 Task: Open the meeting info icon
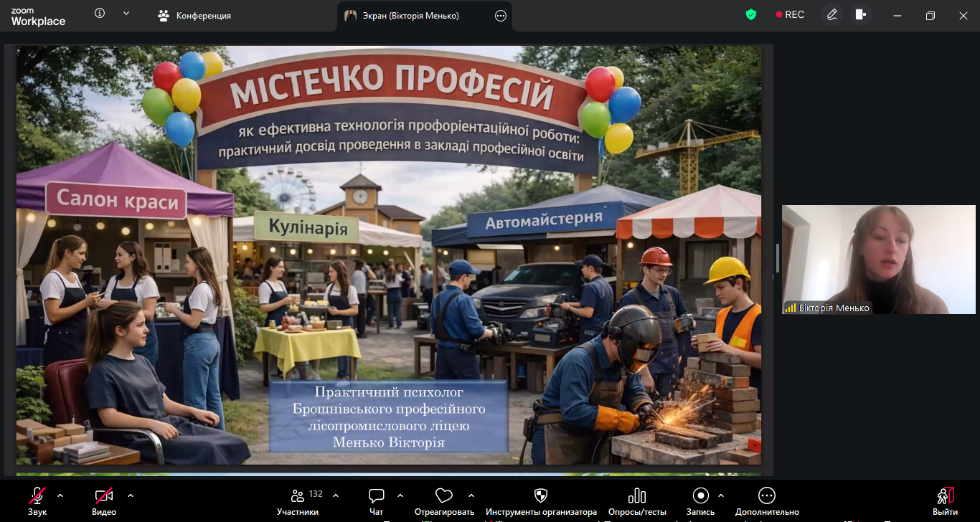[x=100, y=14]
